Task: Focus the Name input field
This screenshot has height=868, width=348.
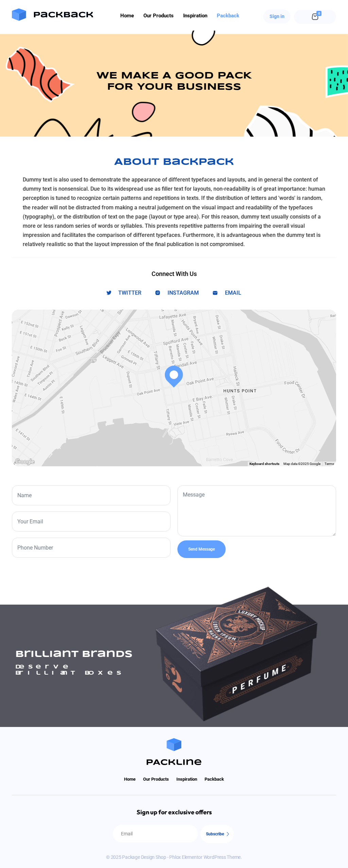Action: pos(91,495)
